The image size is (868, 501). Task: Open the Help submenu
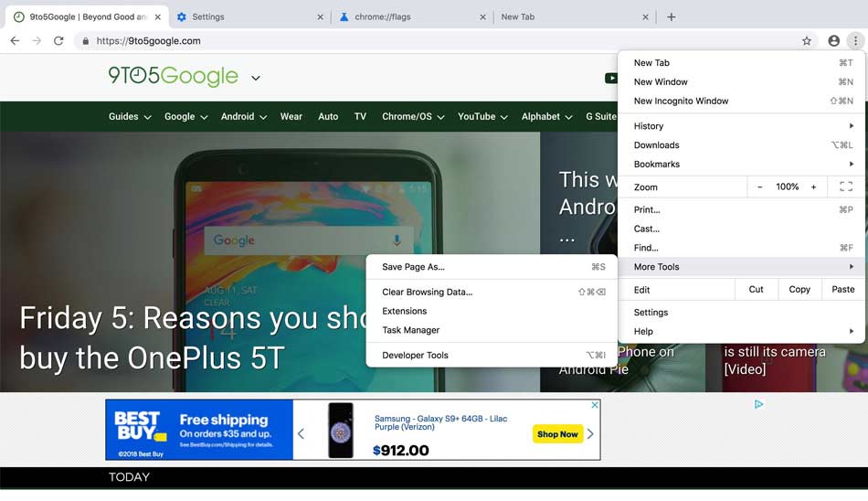[x=741, y=332]
